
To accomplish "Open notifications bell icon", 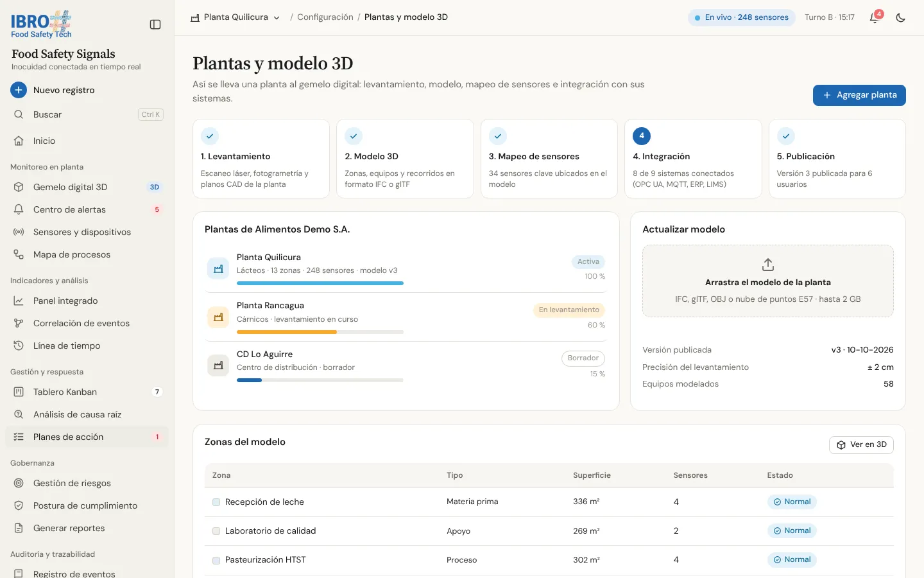I will [x=874, y=17].
